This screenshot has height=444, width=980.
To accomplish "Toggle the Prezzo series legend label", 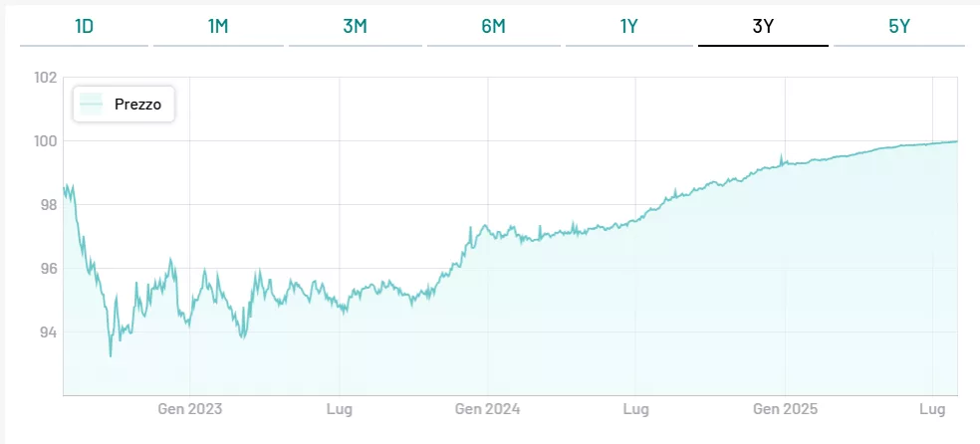I will pos(130,104).
